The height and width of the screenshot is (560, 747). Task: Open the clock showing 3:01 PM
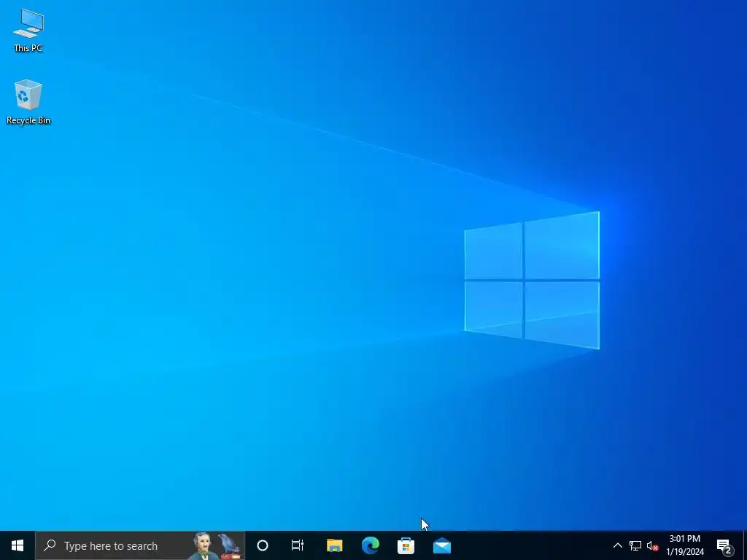click(685, 545)
